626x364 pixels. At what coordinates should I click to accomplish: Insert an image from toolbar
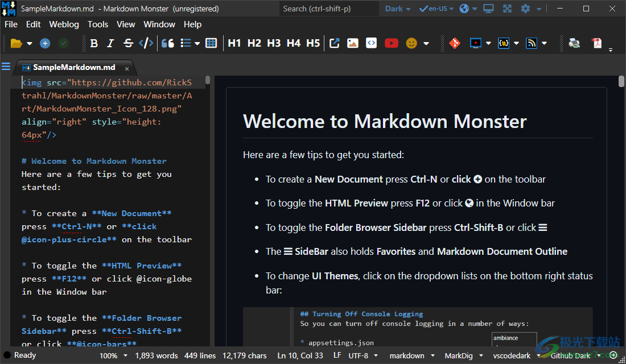coord(352,43)
